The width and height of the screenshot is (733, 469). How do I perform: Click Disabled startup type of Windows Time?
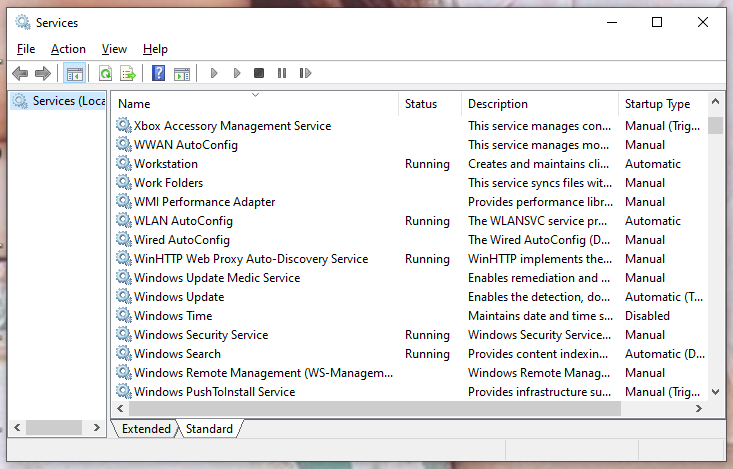pyautogui.click(x=647, y=316)
